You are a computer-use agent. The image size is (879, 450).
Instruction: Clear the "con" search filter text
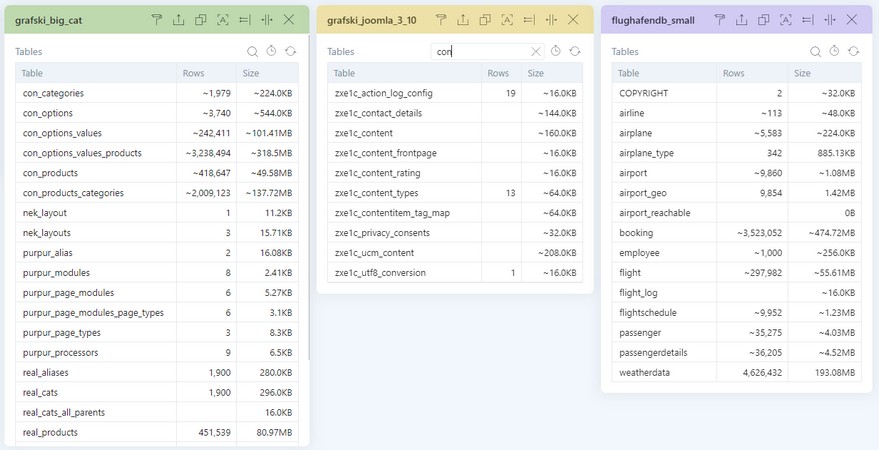[536, 51]
